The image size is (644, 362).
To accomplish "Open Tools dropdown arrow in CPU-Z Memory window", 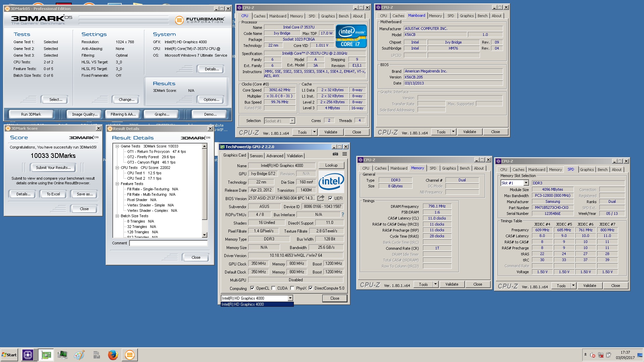I will [x=435, y=284].
